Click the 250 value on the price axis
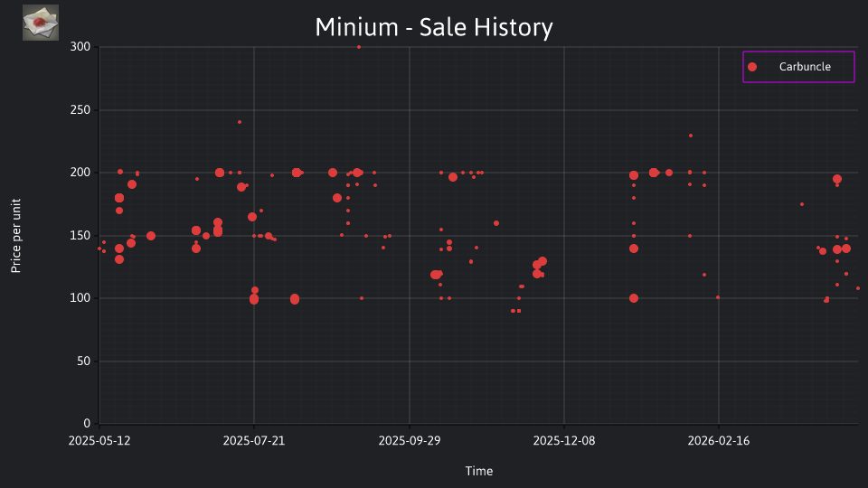This screenshot has width=868, height=488. 80,110
